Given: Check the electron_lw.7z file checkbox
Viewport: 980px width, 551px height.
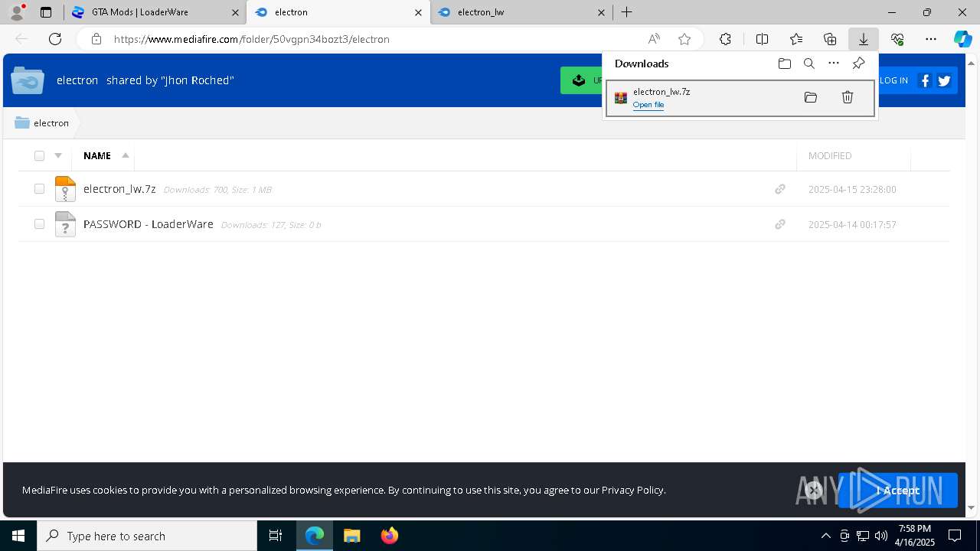Looking at the screenshot, I should pos(39,189).
